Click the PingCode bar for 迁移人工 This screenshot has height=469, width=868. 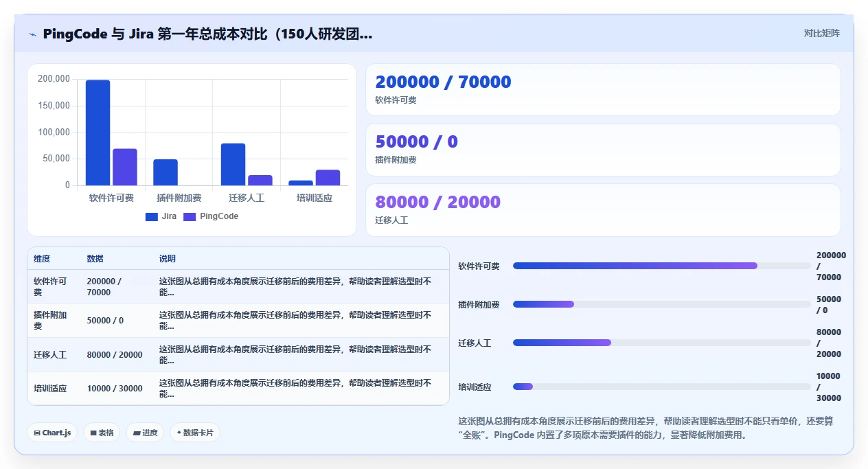[x=260, y=180]
